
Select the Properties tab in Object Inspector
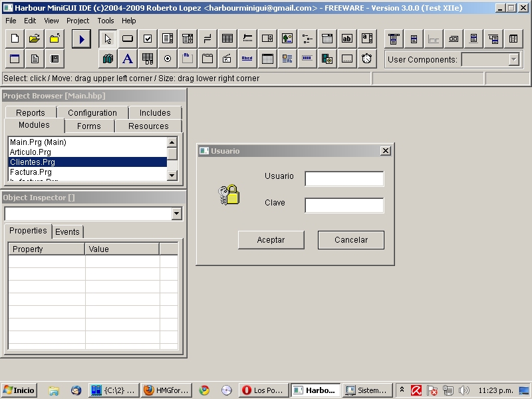tap(28, 231)
